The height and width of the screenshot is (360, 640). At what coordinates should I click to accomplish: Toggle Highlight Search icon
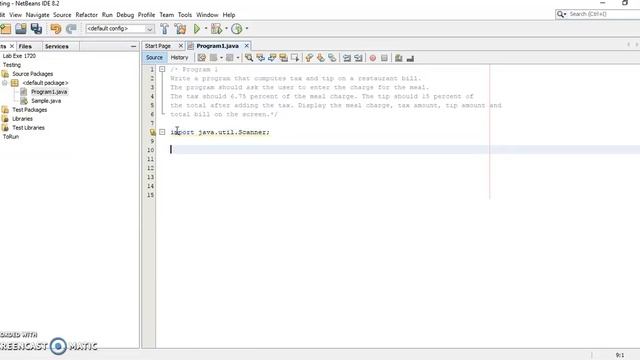tap(283, 58)
